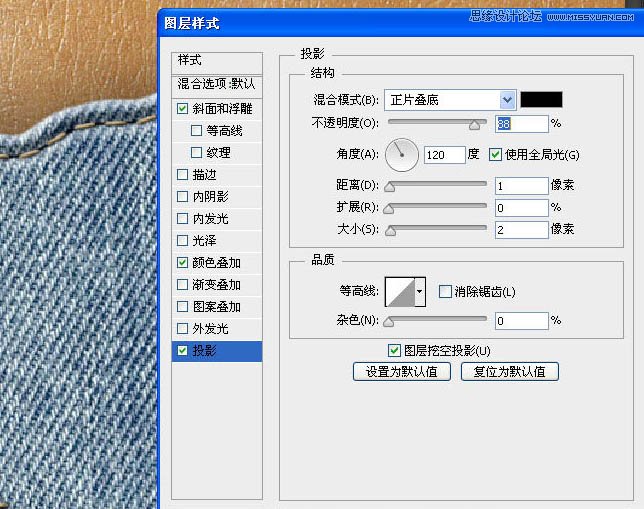The image size is (644, 509).
Task: Open the 混合模式 dropdown showing 正片叠底
Action: coord(450,100)
